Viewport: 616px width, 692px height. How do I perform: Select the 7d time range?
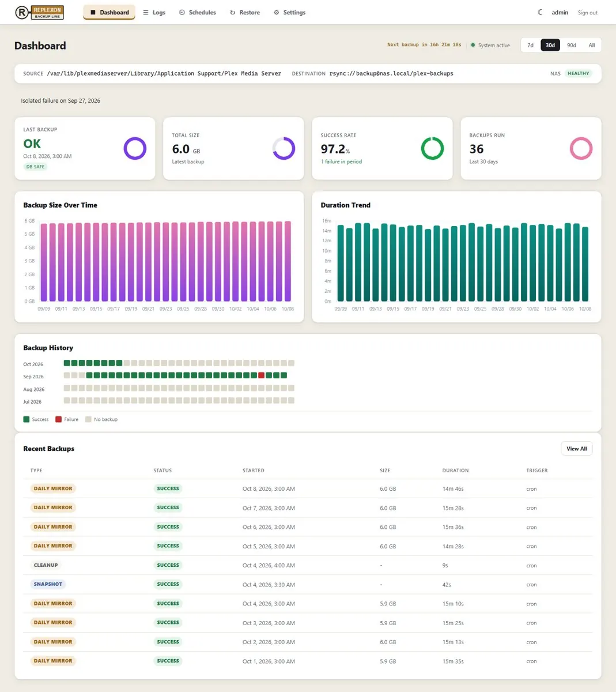coord(531,45)
